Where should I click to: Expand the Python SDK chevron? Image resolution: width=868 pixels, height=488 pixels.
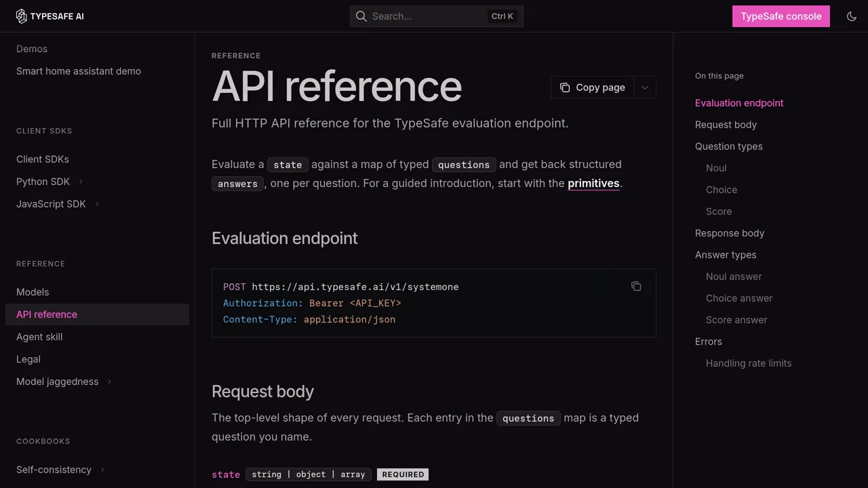(x=81, y=182)
